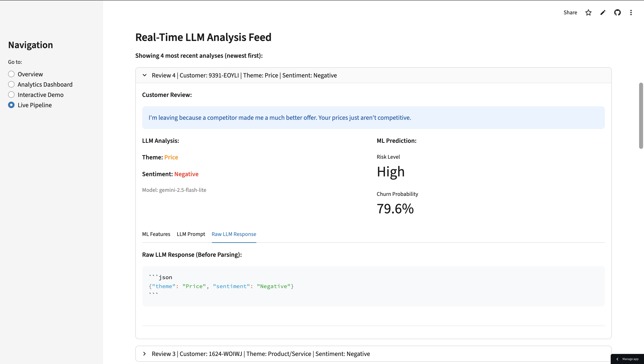Viewport: 644px width, 364px height.
Task: Expand the Review 3 chevron
Action: pos(144,354)
